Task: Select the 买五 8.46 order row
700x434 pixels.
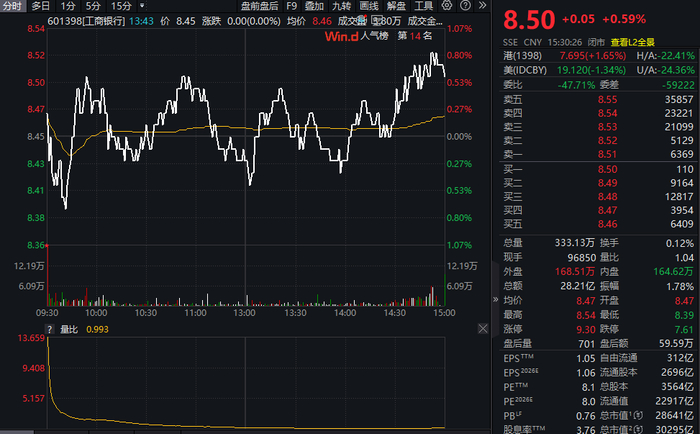Action: point(598,224)
